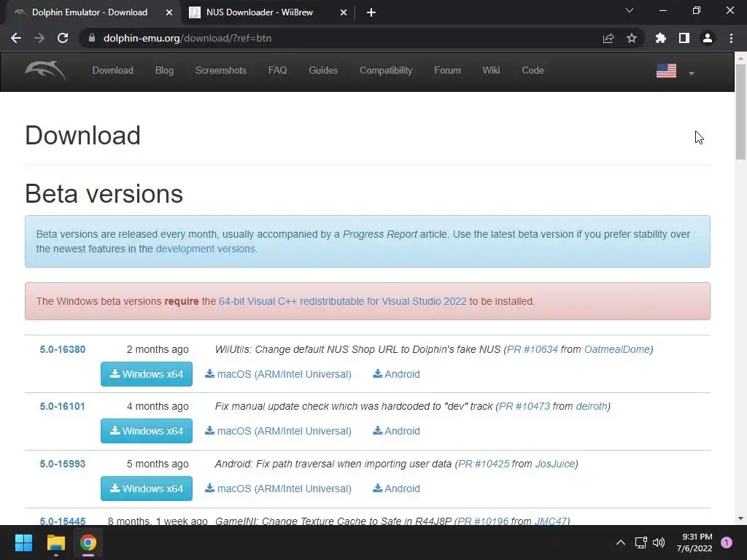Click the scrollbar down arrow
The width and height of the screenshot is (747, 560).
tap(740, 518)
